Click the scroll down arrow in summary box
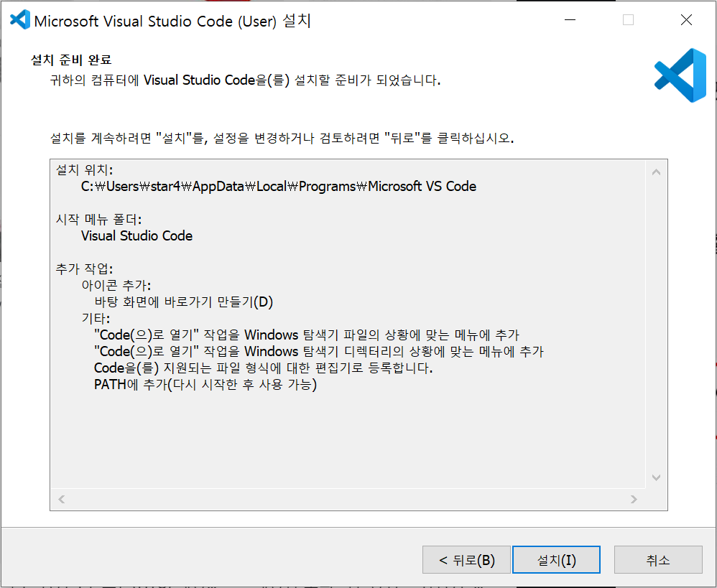The width and height of the screenshot is (717, 588). tap(656, 477)
